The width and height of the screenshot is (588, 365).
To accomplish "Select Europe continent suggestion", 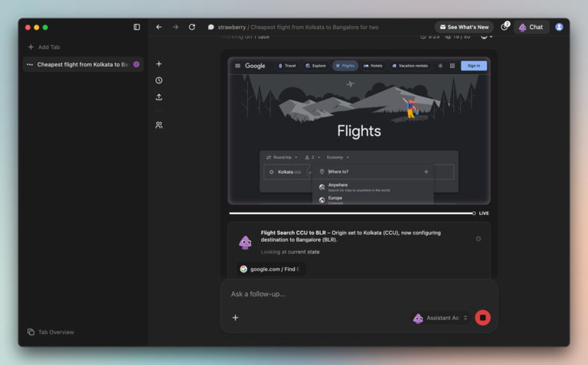I will pos(373,200).
